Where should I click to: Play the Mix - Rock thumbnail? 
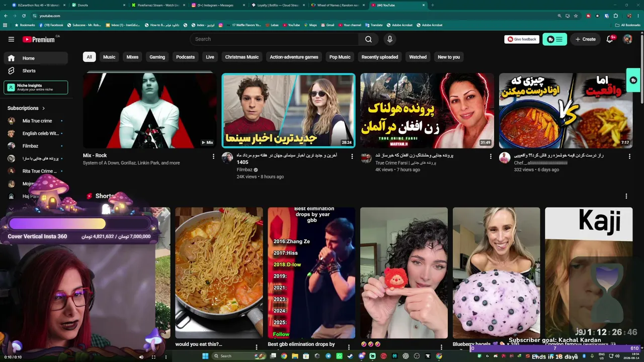[x=150, y=111]
